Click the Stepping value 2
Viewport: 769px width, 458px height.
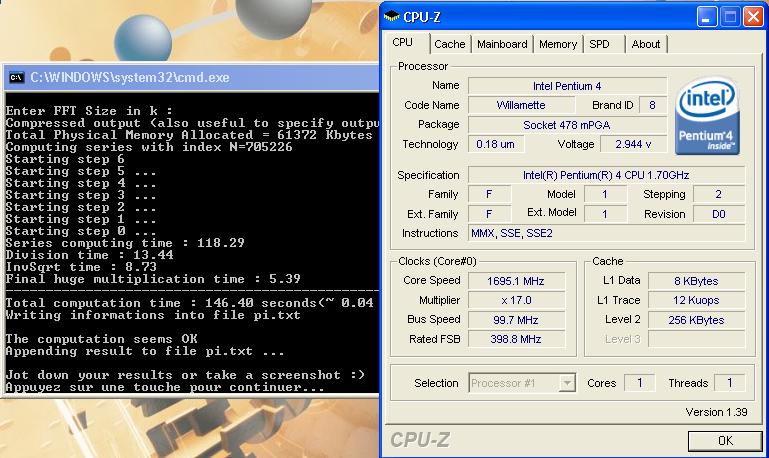click(x=718, y=194)
